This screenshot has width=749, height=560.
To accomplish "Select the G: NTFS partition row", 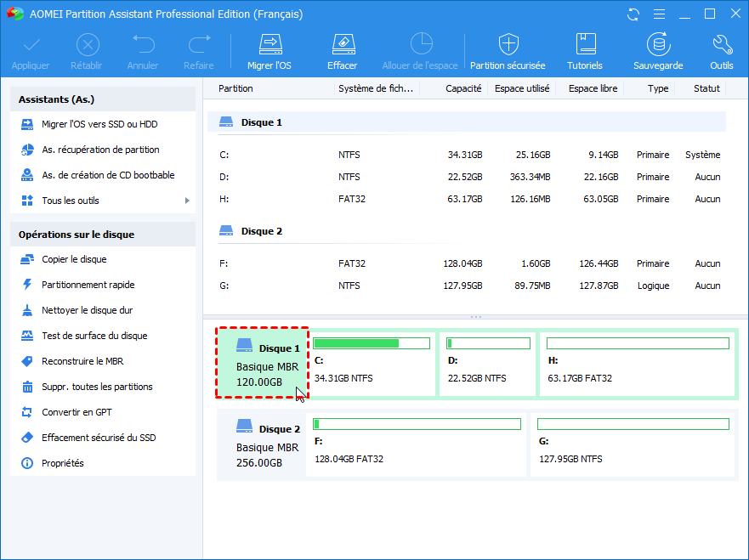I will (x=468, y=286).
